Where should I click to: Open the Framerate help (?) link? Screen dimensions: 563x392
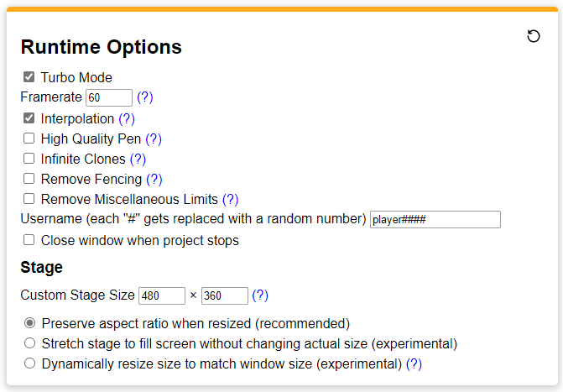coord(145,97)
